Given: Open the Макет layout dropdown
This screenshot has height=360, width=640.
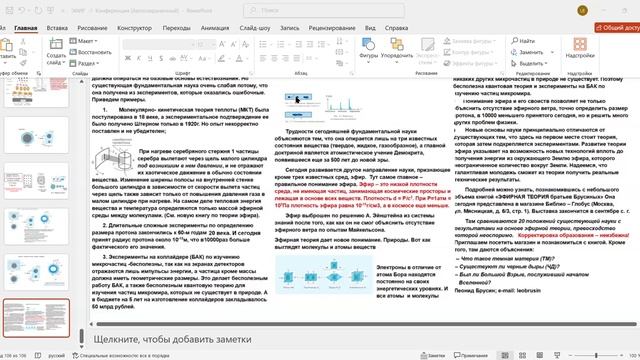Looking at the screenshot, I should click(84, 41).
